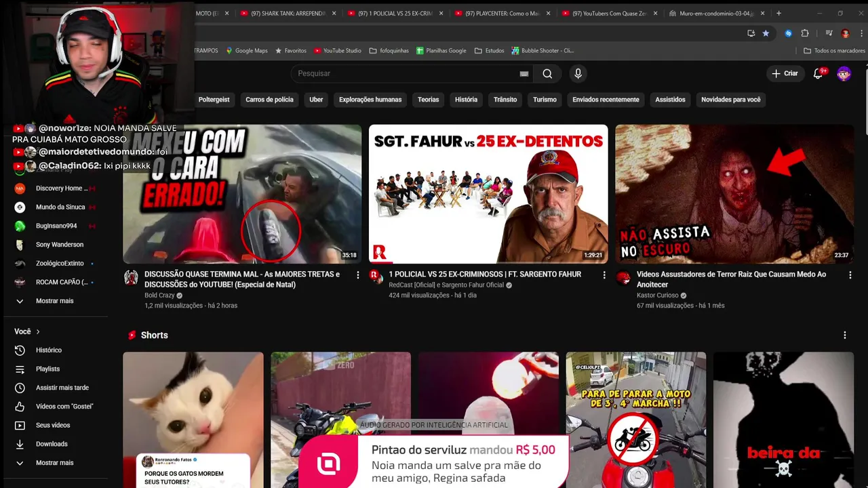Select the Carros de polícia chip
The width and height of the screenshot is (868, 488).
click(x=269, y=100)
